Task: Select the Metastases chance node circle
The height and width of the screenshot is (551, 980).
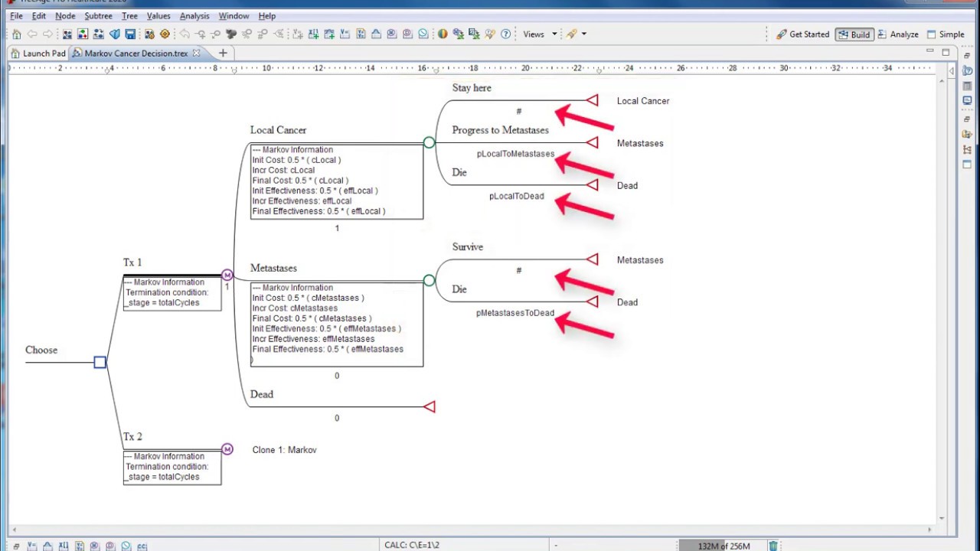Action: 429,280
